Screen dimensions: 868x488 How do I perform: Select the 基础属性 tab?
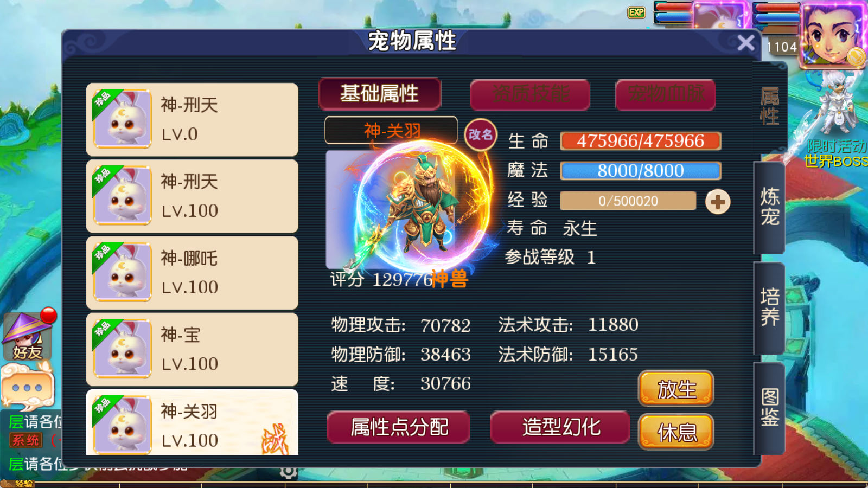coord(379,94)
